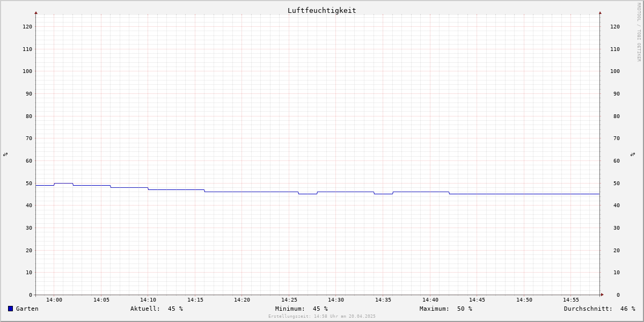Click the 14:00 time axis label
The width and height of the screenshot is (644, 322).
click(54, 300)
